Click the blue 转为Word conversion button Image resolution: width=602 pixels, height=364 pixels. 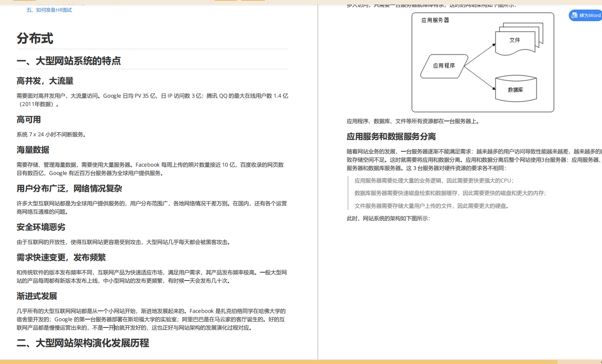point(586,15)
